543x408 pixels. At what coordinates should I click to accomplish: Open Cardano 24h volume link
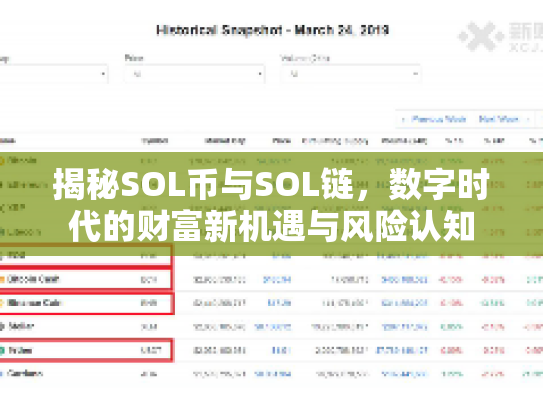pyautogui.click(x=404, y=374)
